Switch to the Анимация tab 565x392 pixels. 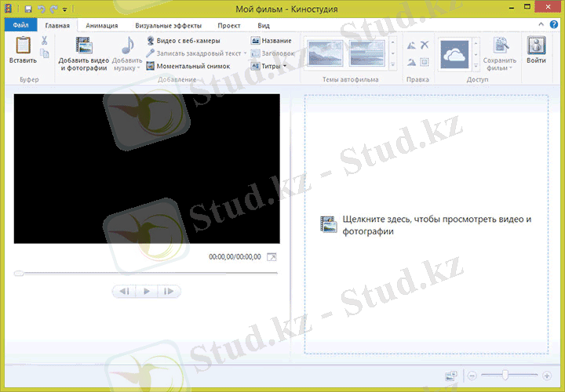pos(101,26)
